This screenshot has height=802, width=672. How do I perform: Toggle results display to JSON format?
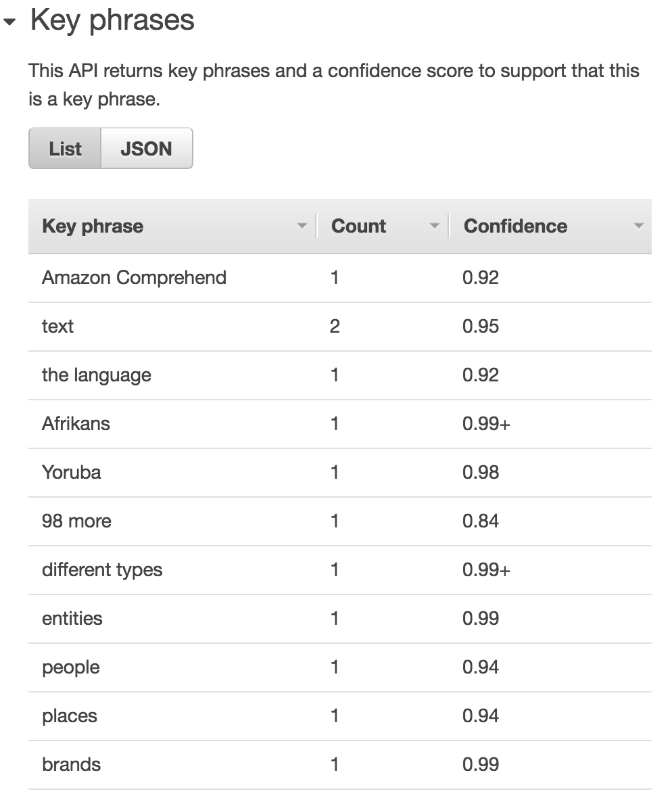click(x=146, y=148)
